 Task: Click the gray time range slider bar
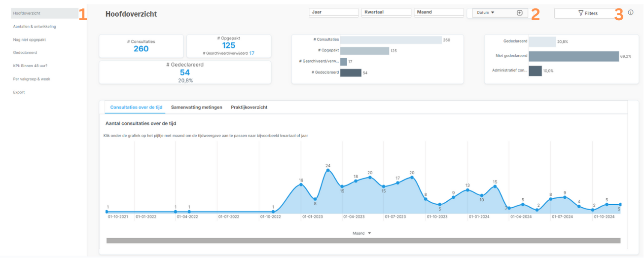click(x=363, y=241)
